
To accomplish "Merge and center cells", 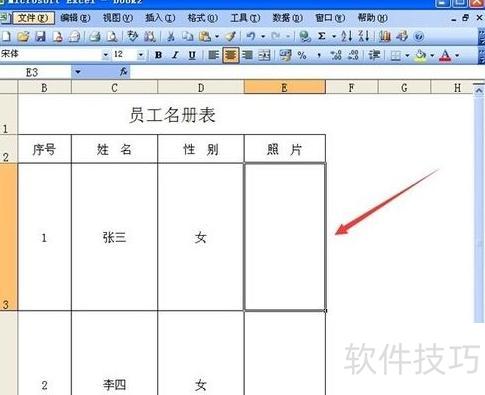I will coord(264,55).
